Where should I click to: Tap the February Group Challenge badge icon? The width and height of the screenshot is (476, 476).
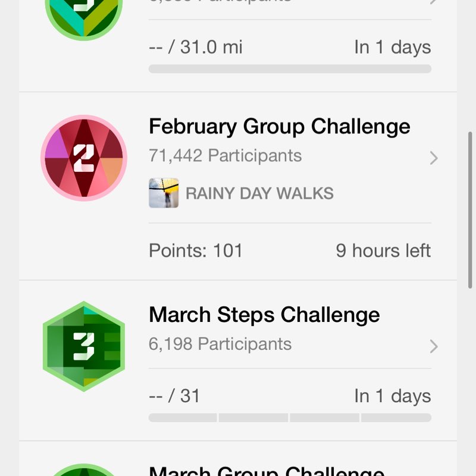(84, 158)
